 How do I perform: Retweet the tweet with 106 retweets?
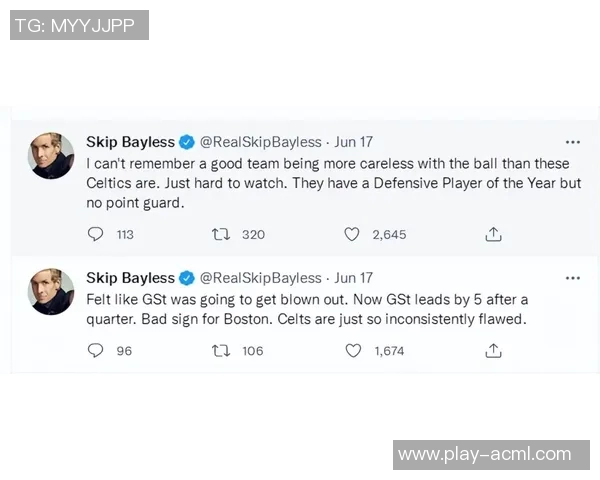[222, 351]
